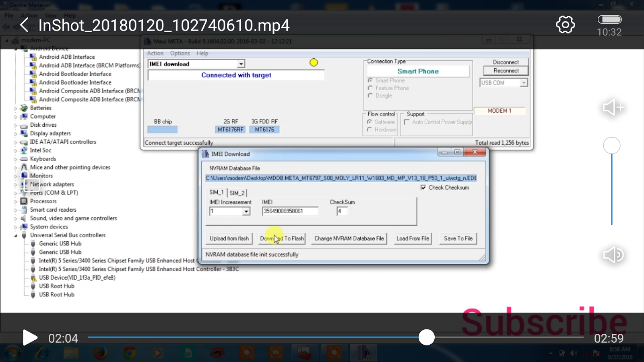Click the Processors category icon
644x362 pixels.
coord(24,201)
